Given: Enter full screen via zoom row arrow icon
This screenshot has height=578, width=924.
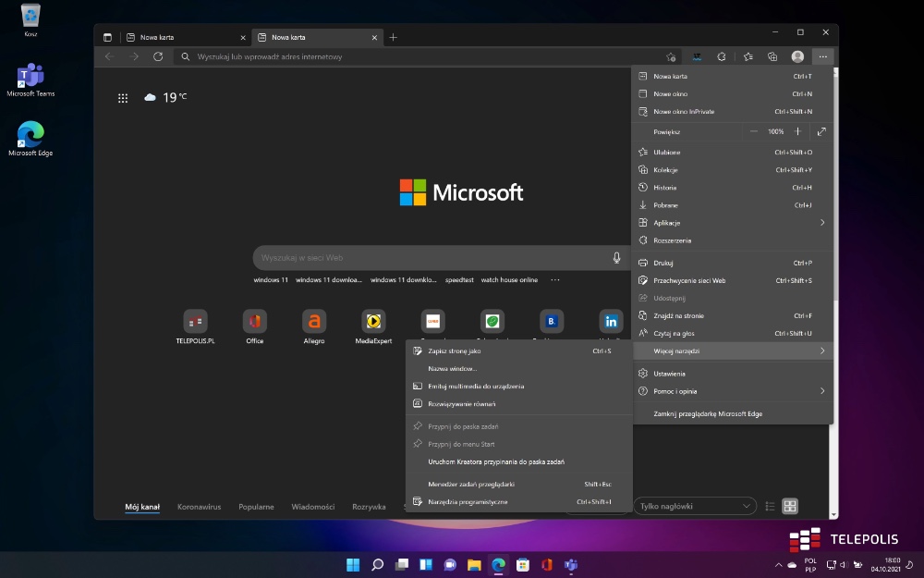Looking at the screenshot, I should point(821,131).
